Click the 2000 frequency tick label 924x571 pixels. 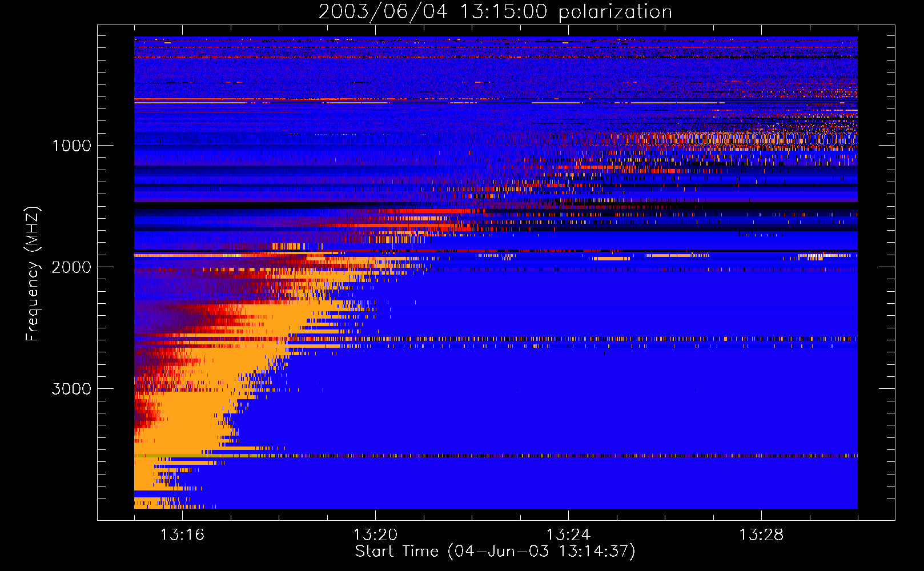(71, 267)
